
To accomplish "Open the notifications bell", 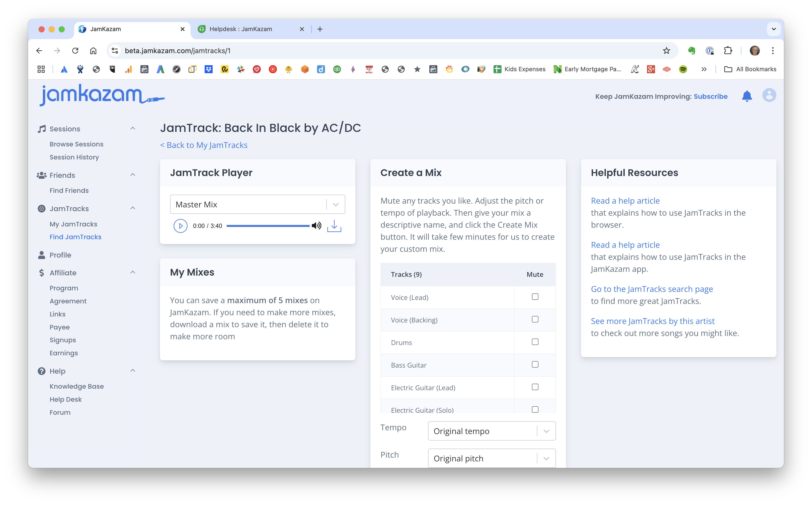I will point(747,96).
